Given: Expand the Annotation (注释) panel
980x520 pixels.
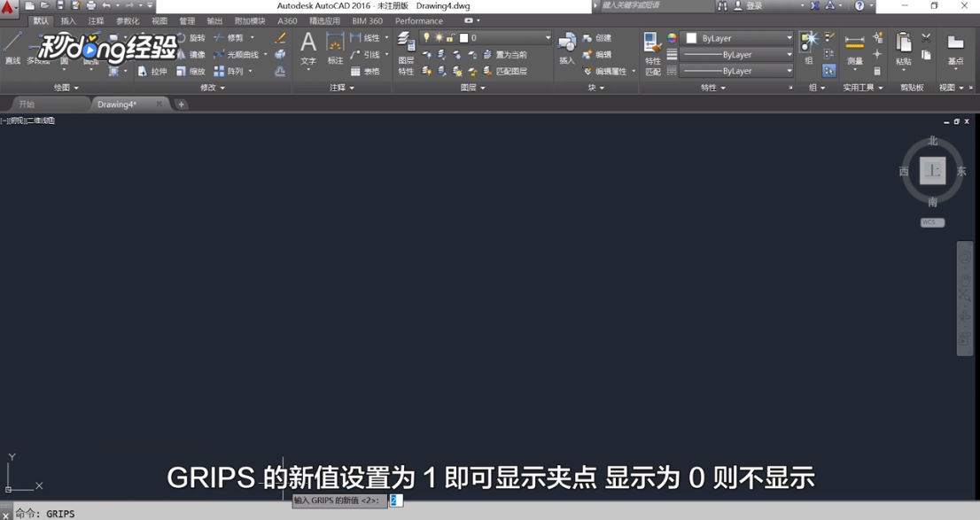Looking at the screenshot, I should point(342,88).
